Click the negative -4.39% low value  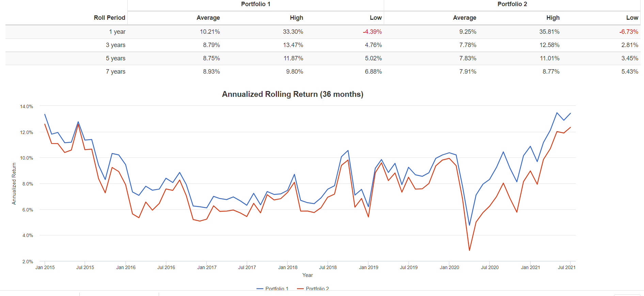pyautogui.click(x=372, y=32)
